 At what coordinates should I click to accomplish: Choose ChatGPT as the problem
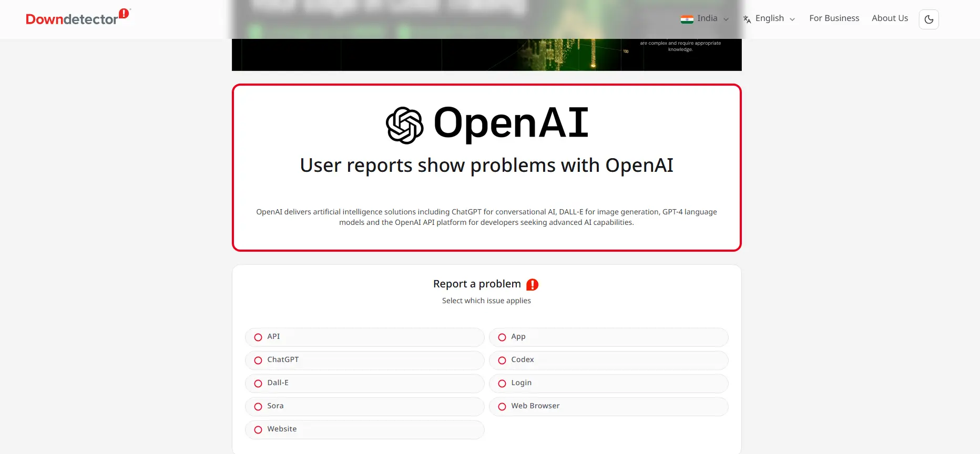pos(364,360)
